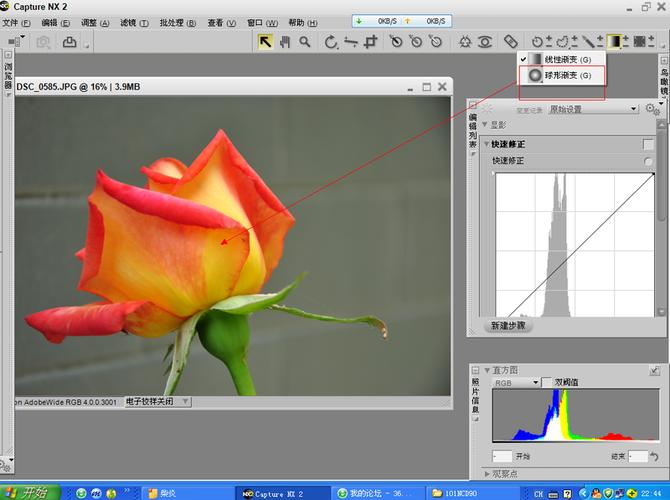This screenshot has width=670, height=500.
Task: Select the direct select arrow tool
Action: click(x=265, y=41)
